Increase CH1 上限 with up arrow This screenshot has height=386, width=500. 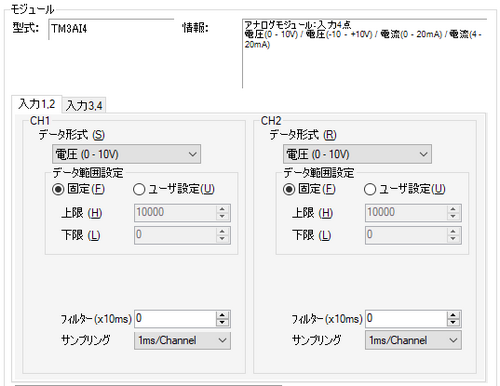pyautogui.click(x=222, y=209)
